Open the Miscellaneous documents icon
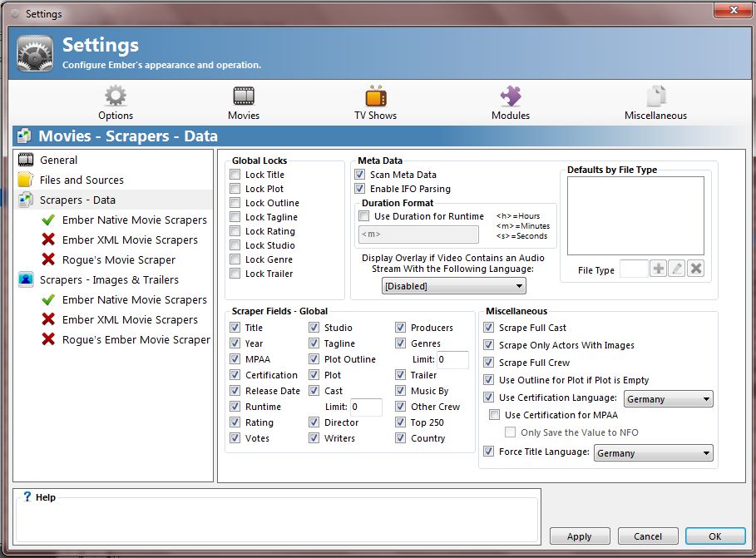This screenshot has width=756, height=558. (655, 96)
